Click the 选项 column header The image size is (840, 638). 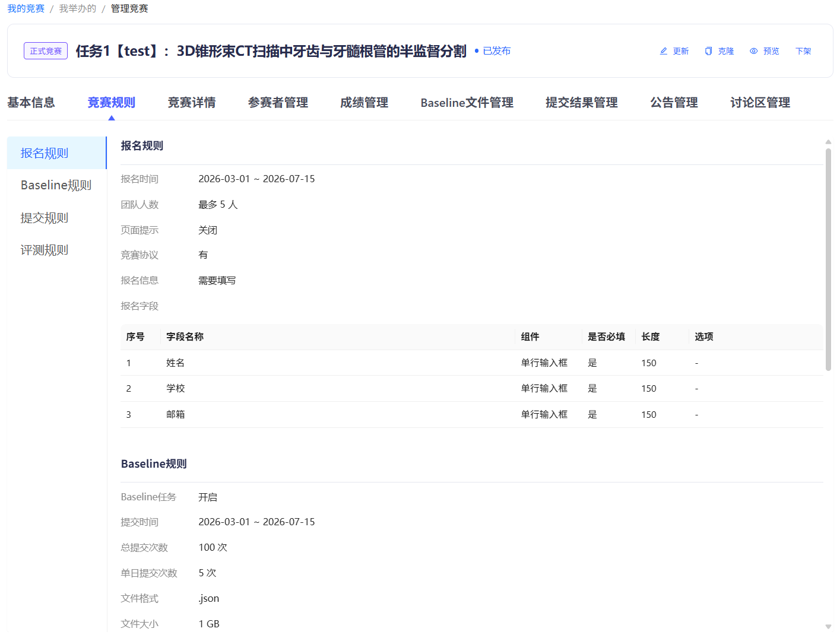704,337
